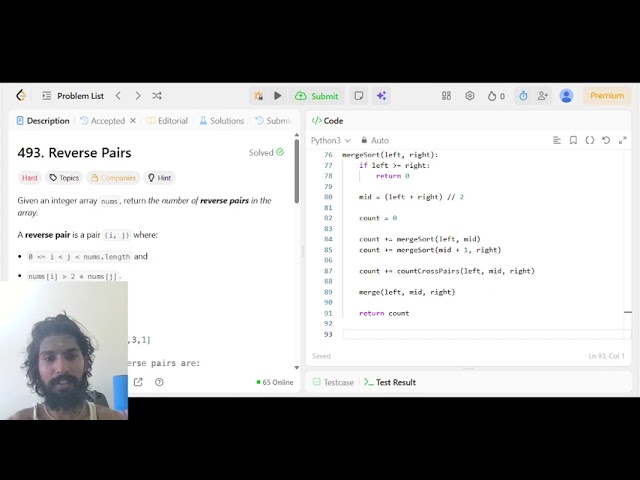
Task: Click the help question mark icon
Action: coord(159,382)
